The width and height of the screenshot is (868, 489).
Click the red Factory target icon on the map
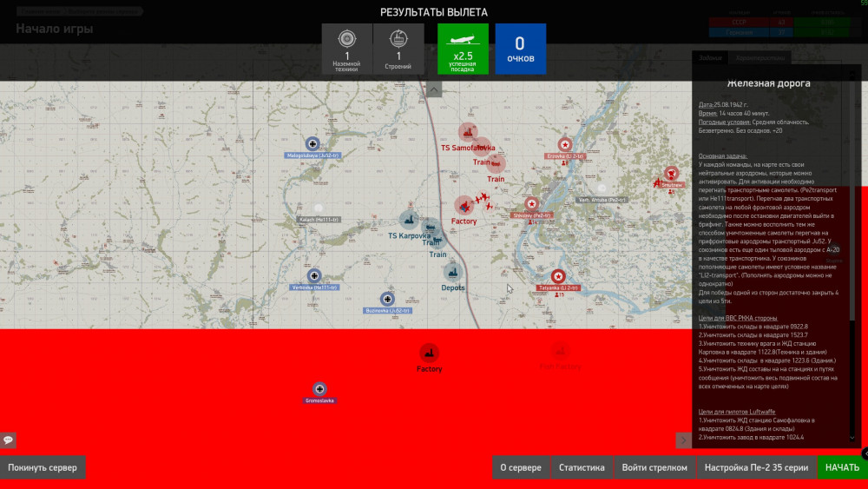464,206
